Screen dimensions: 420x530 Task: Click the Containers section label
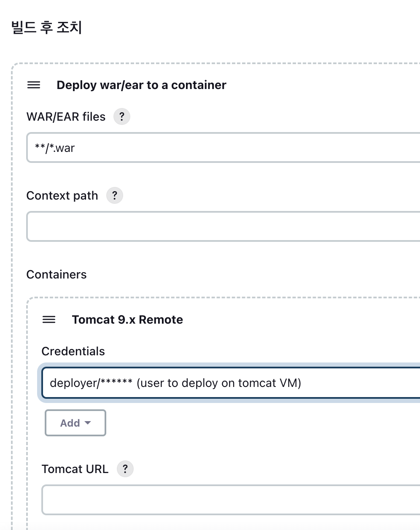57,275
